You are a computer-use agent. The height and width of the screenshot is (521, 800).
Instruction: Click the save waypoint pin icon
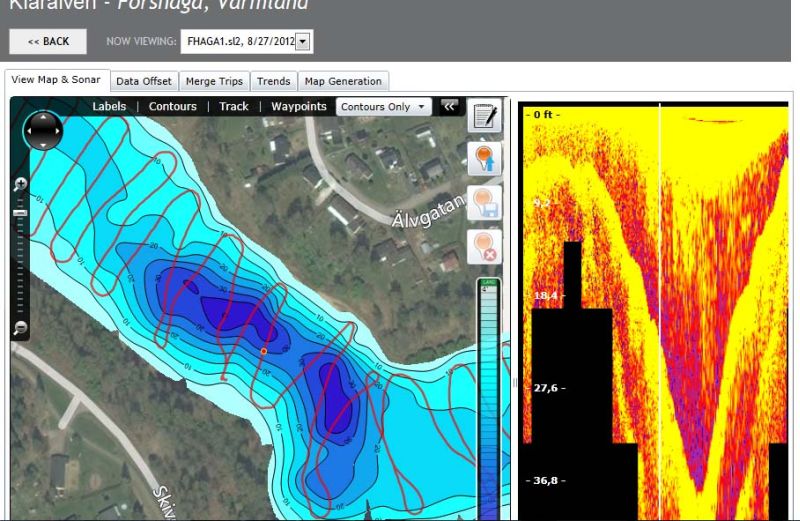point(485,203)
